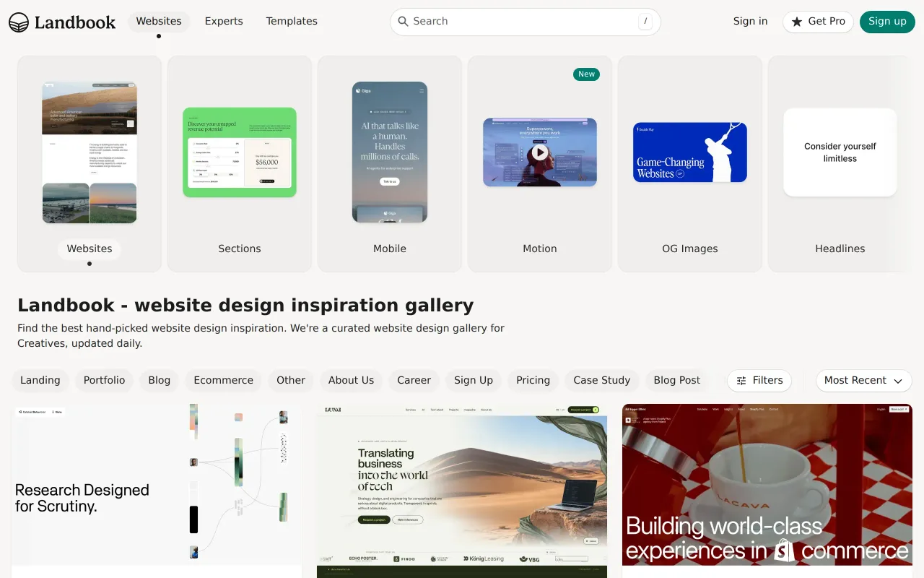Click the Websites card preview image
Image resolution: width=924 pixels, height=578 pixels.
[90, 152]
